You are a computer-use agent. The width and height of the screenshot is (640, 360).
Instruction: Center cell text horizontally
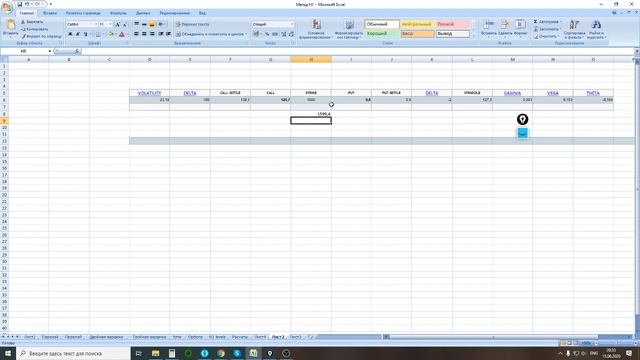pyautogui.click(x=144, y=34)
